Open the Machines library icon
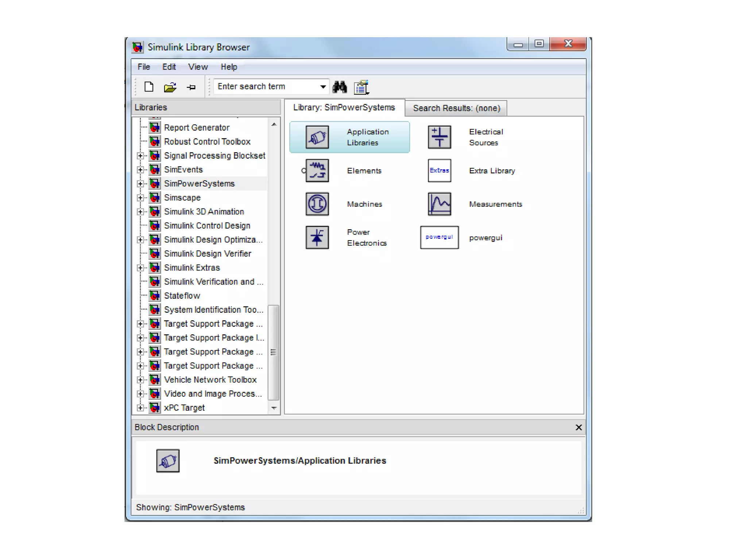Screen dimensions: 747x560 (317, 204)
